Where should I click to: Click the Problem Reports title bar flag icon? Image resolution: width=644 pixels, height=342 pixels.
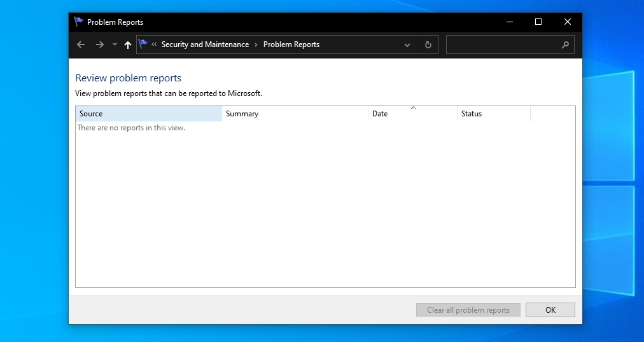pos(78,22)
